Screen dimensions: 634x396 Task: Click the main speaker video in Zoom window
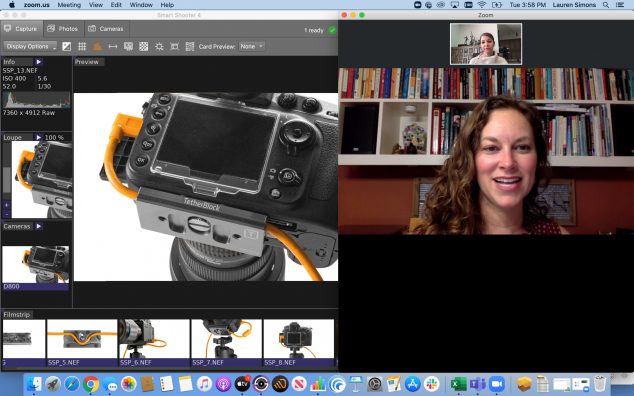[x=486, y=151]
